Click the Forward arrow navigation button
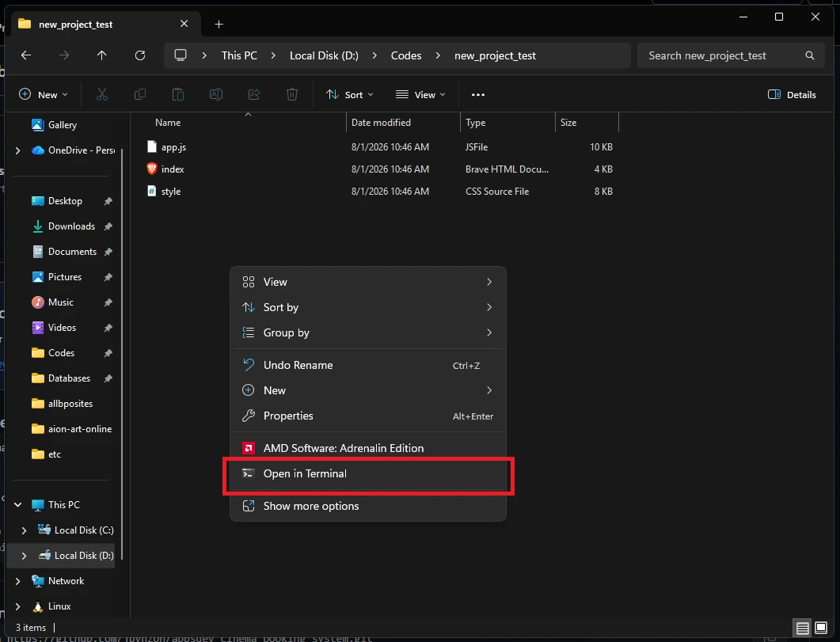 (64, 55)
